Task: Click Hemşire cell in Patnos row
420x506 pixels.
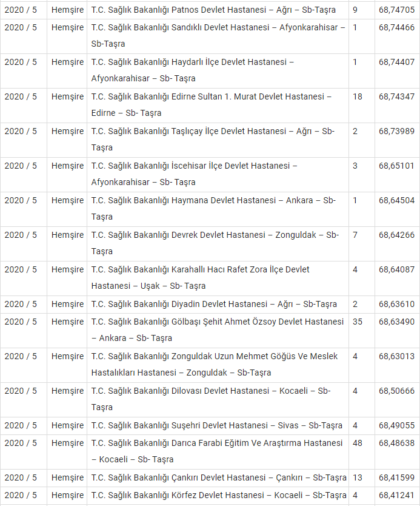Action: [67, 10]
